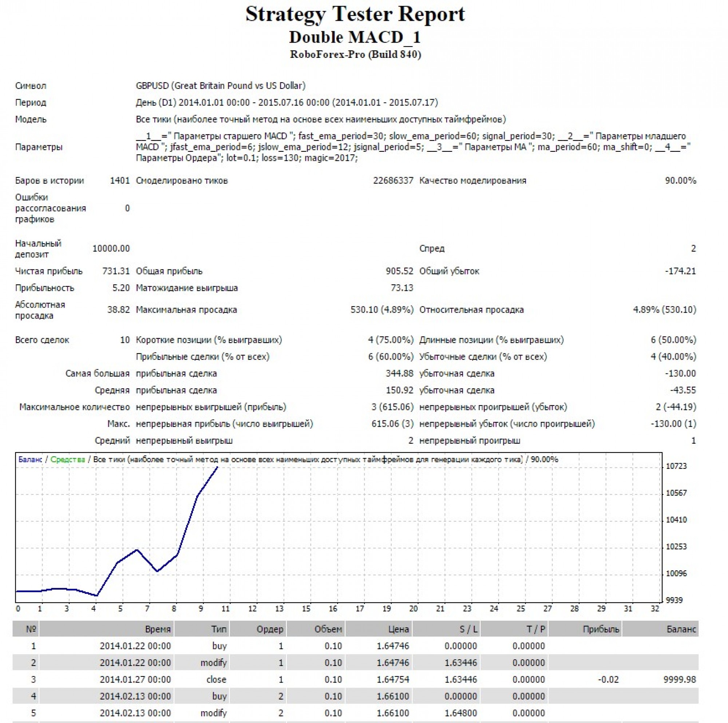The height and width of the screenshot is (723, 728).
Task: Click the modeling quality 90.00% value
Action: 680,181
